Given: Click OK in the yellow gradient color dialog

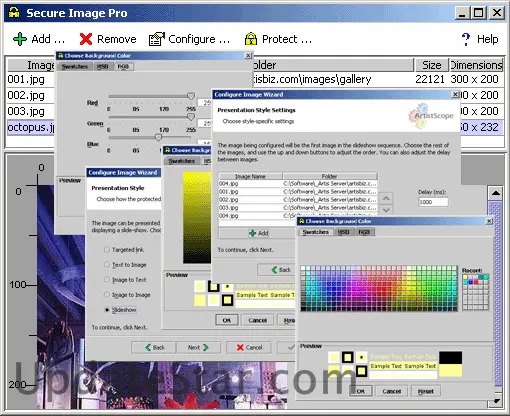Looking at the screenshot, I should point(227,320).
